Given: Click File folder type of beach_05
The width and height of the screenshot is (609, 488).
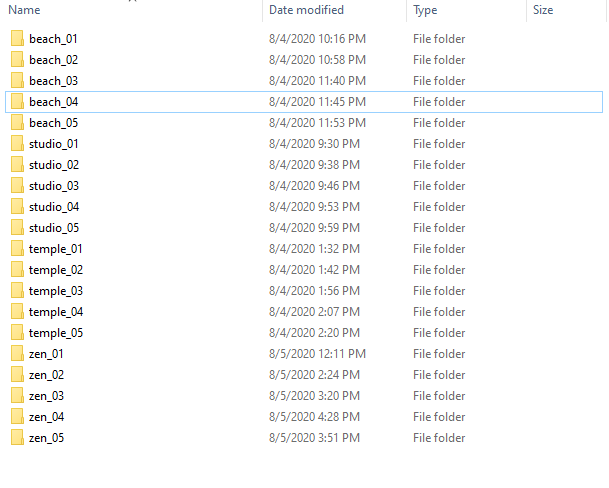Looking at the screenshot, I should tap(439, 123).
